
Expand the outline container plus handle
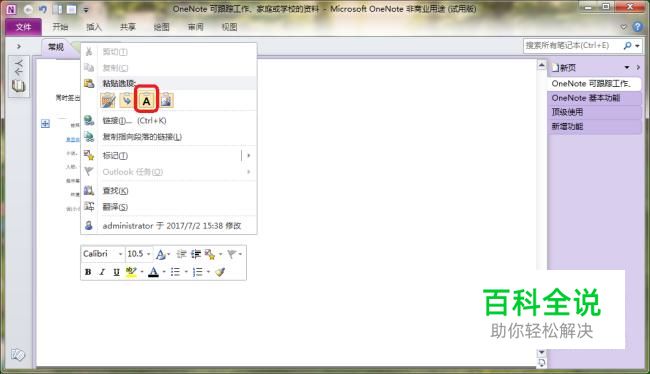46,124
